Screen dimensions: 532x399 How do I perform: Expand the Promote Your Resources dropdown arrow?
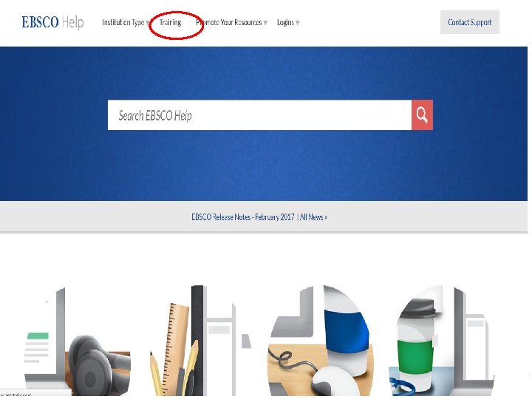pyautogui.click(x=265, y=23)
